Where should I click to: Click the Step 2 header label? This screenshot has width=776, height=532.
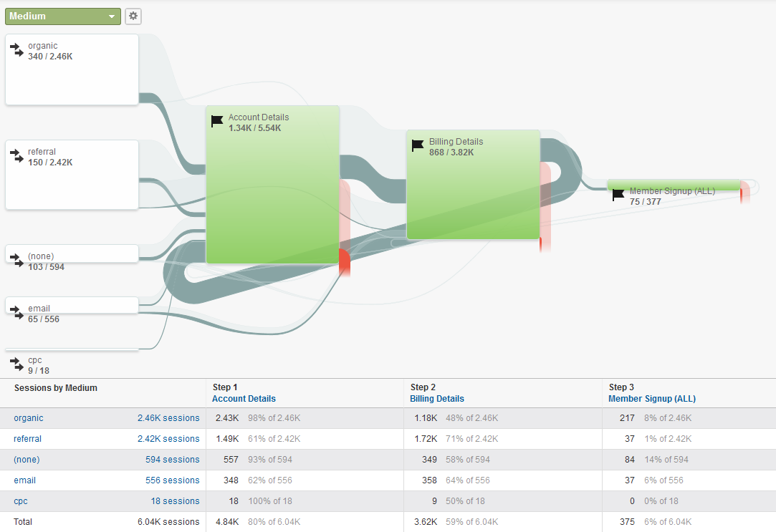[x=423, y=387]
